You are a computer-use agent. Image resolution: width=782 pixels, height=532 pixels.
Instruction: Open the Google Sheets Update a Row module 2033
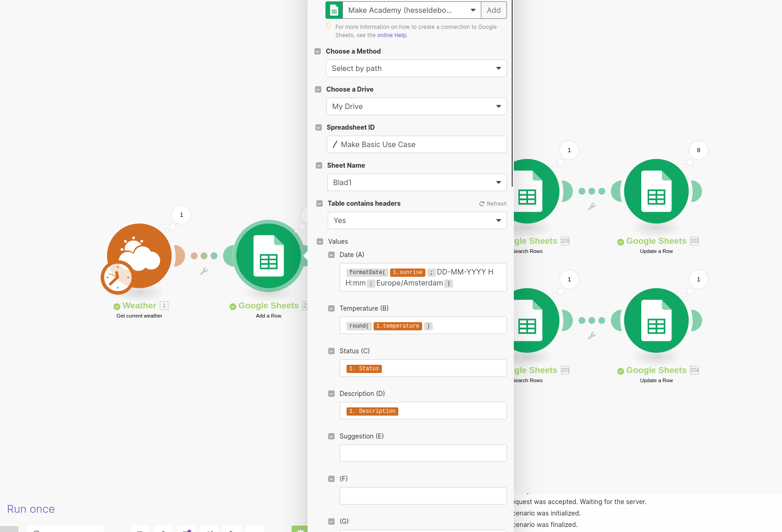click(656, 191)
